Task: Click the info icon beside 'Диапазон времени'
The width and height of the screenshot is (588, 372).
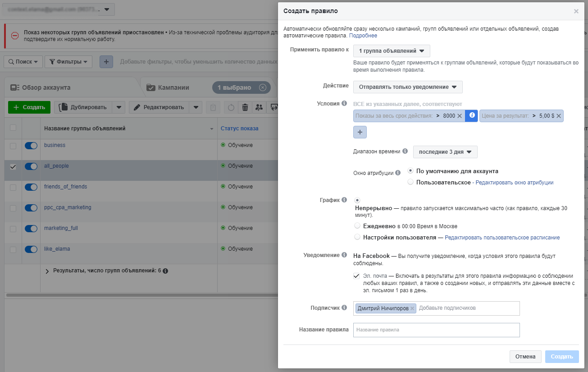Action: pyautogui.click(x=405, y=152)
